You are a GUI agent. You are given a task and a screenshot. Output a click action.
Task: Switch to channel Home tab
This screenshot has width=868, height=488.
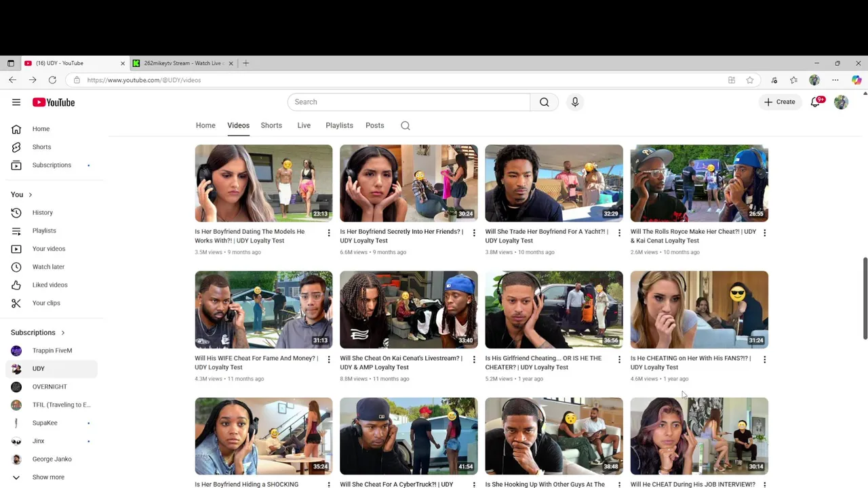point(205,125)
